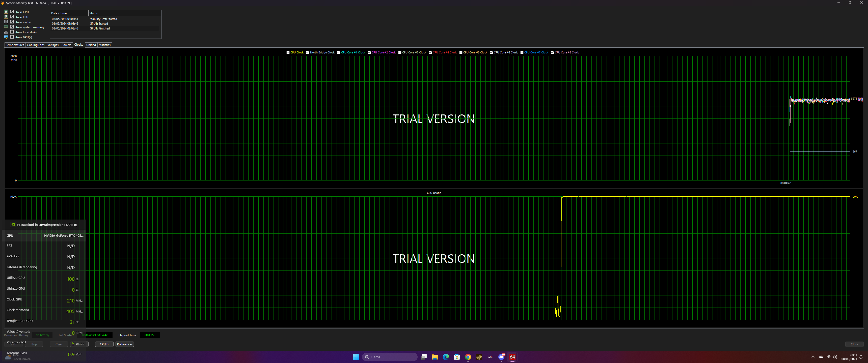
Task: Open the weather widget on the taskbar
Action: (x=18, y=357)
